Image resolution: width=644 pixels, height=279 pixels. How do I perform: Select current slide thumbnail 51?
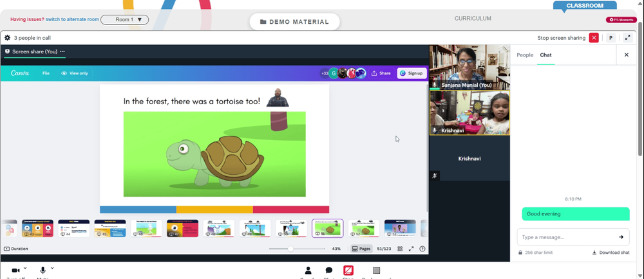pos(328,228)
